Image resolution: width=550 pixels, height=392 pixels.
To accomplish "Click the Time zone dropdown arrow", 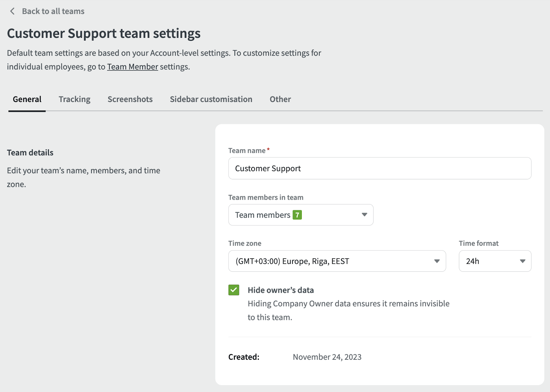I will [437, 261].
